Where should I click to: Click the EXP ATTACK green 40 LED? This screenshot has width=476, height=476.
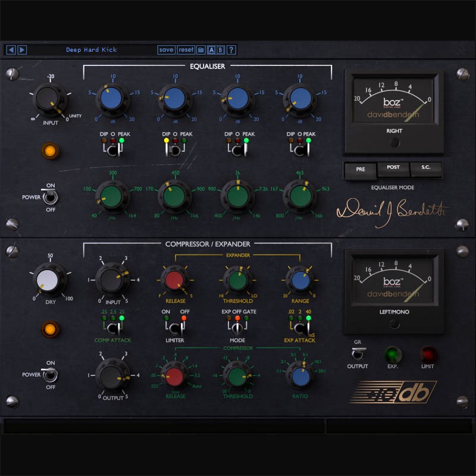pyautogui.click(x=308, y=318)
